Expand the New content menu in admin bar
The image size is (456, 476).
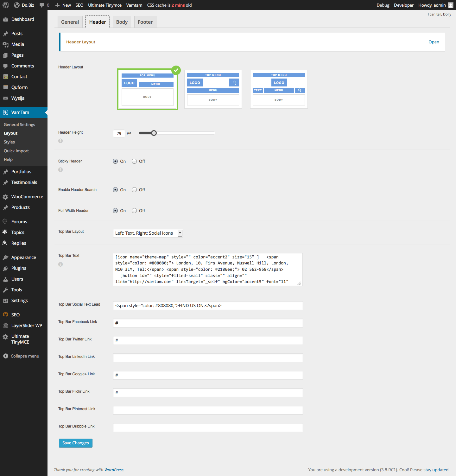click(63, 5)
